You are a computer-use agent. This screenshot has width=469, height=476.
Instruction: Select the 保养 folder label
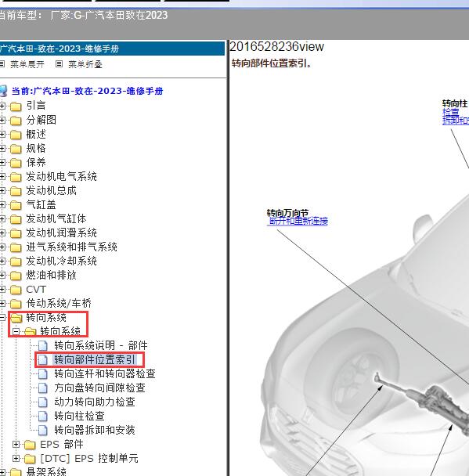coord(36,162)
